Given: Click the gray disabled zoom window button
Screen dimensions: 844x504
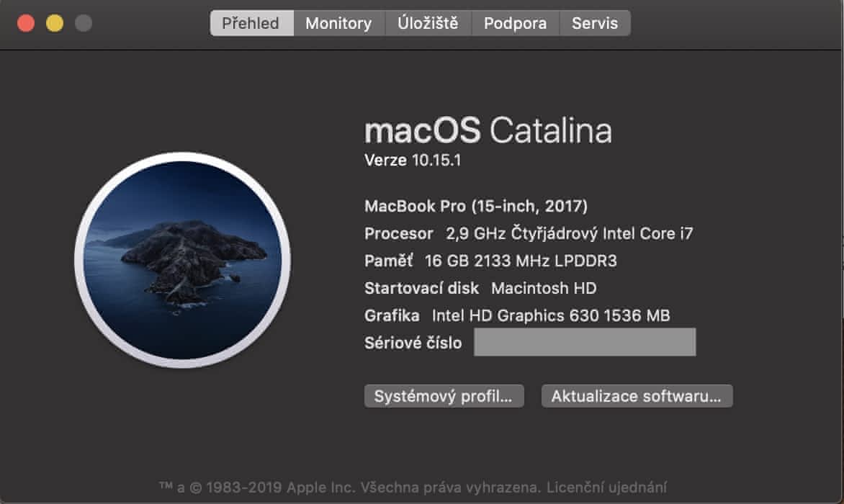Looking at the screenshot, I should [x=84, y=23].
